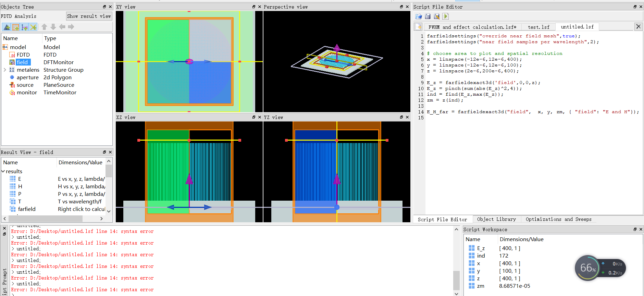Image resolution: width=644 pixels, height=296 pixels.
Task: Select the farfield result row
Action: (x=57, y=209)
